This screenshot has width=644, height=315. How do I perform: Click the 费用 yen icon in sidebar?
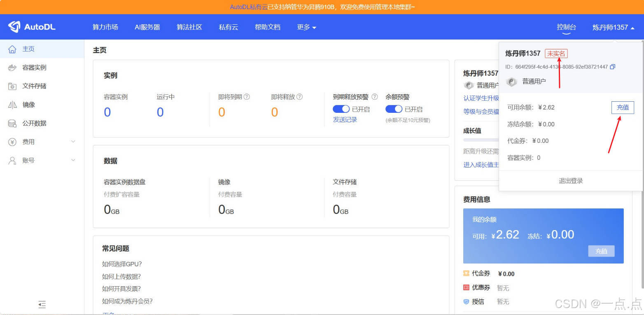click(12, 142)
